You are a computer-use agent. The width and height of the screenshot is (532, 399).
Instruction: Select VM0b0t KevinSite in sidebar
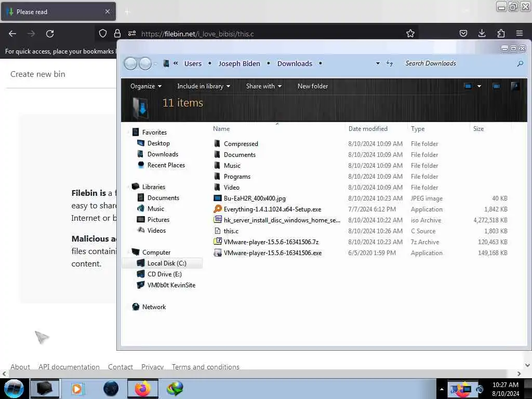tap(171, 285)
